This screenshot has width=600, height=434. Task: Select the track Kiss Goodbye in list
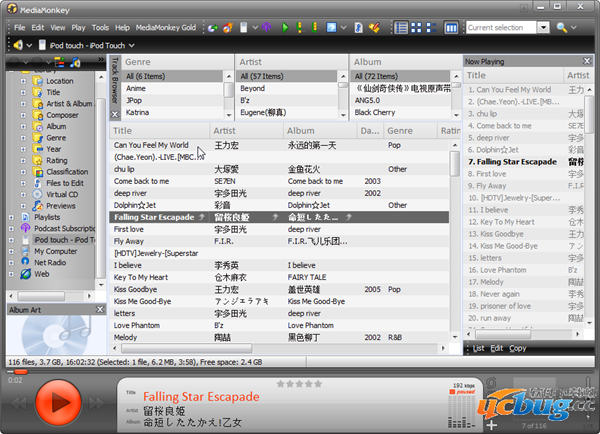[x=141, y=289]
